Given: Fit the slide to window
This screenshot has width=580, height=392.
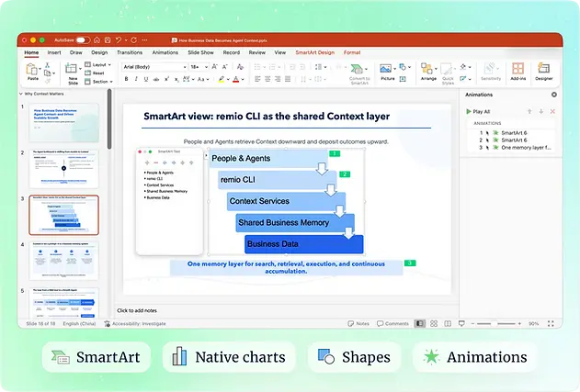Looking at the screenshot, I should pyautogui.click(x=551, y=324).
